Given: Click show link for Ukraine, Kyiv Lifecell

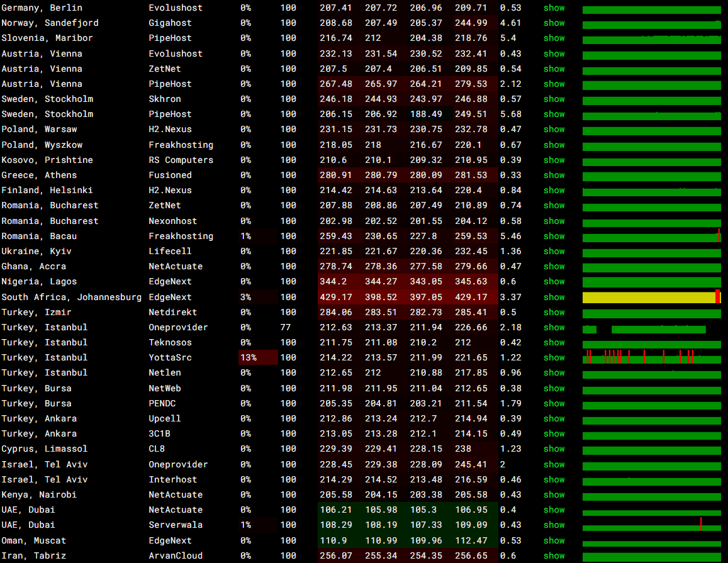Looking at the screenshot, I should tap(554, 251).
